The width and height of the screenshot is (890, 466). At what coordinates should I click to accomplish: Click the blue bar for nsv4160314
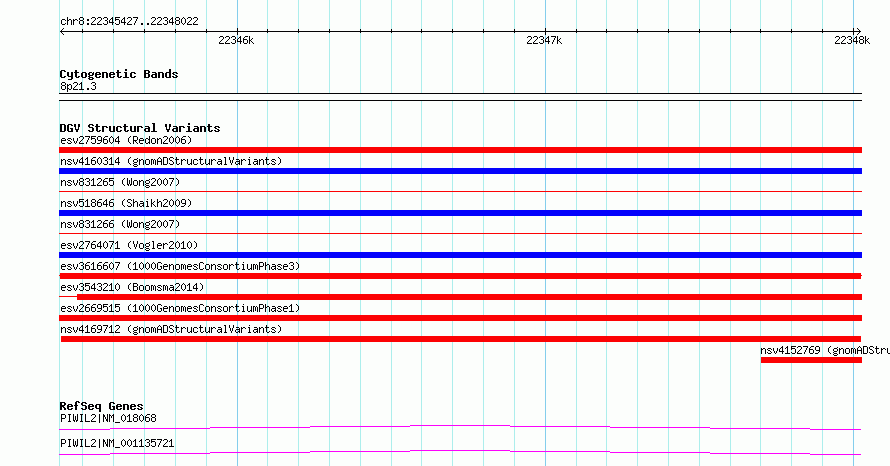(460, 171)
